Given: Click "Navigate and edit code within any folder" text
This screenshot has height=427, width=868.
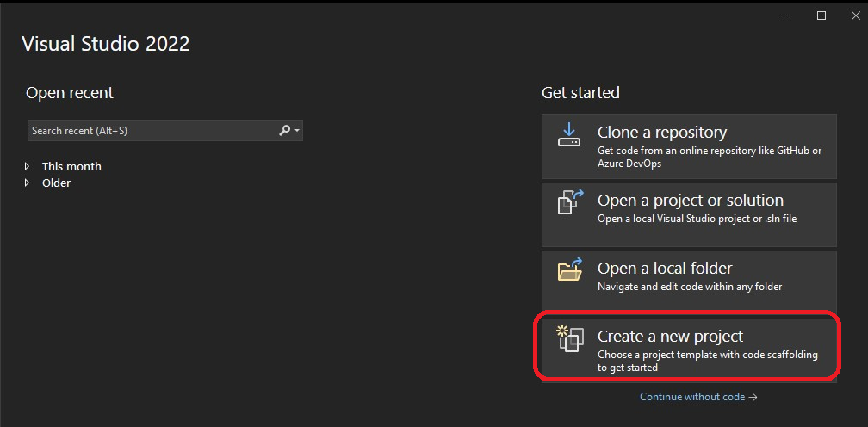Looking at the screenshot, I should point(690,287).
